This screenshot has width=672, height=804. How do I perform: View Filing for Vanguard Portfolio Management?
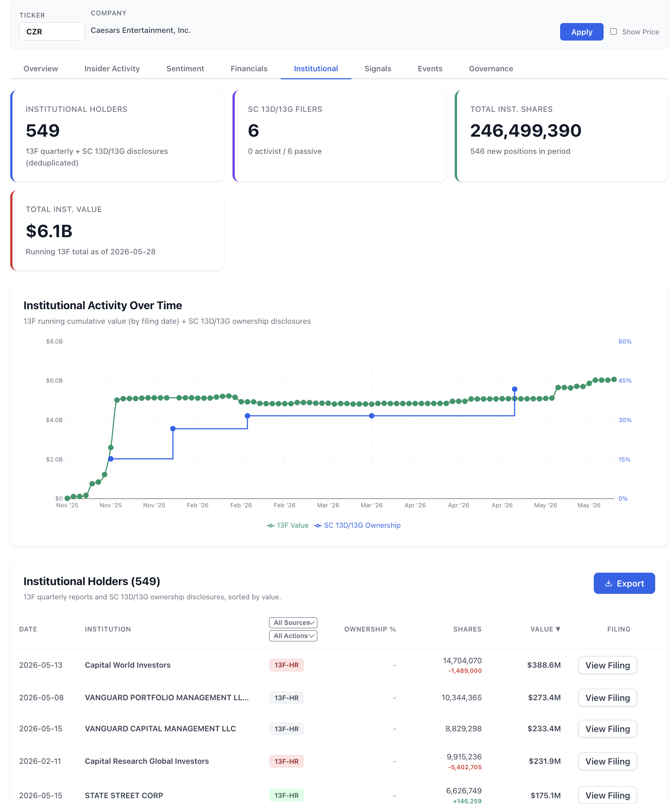coord(607,698)
